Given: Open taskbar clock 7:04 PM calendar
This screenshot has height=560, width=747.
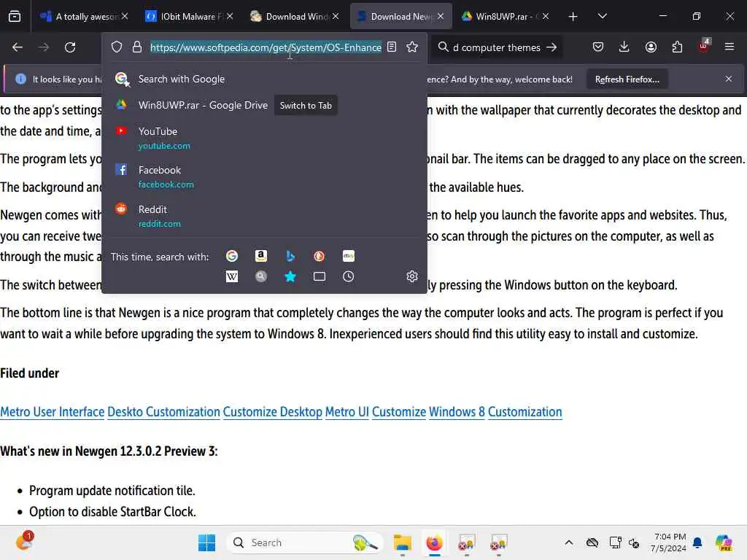Looking at the screenshot, I should click(x=670, y=542).
